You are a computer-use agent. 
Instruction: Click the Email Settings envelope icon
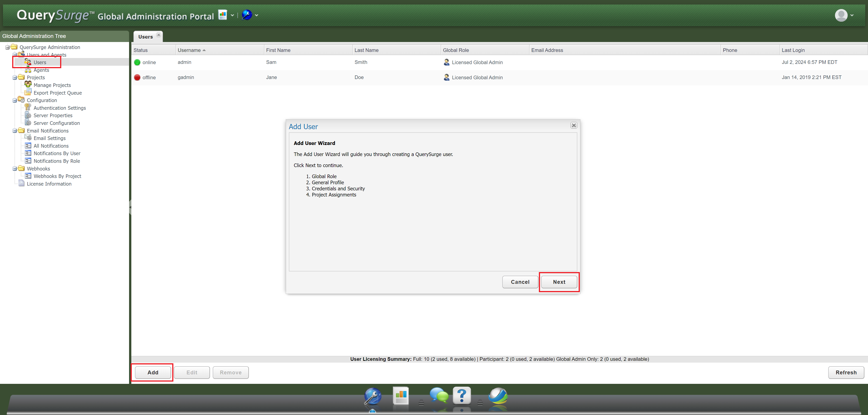28,138
